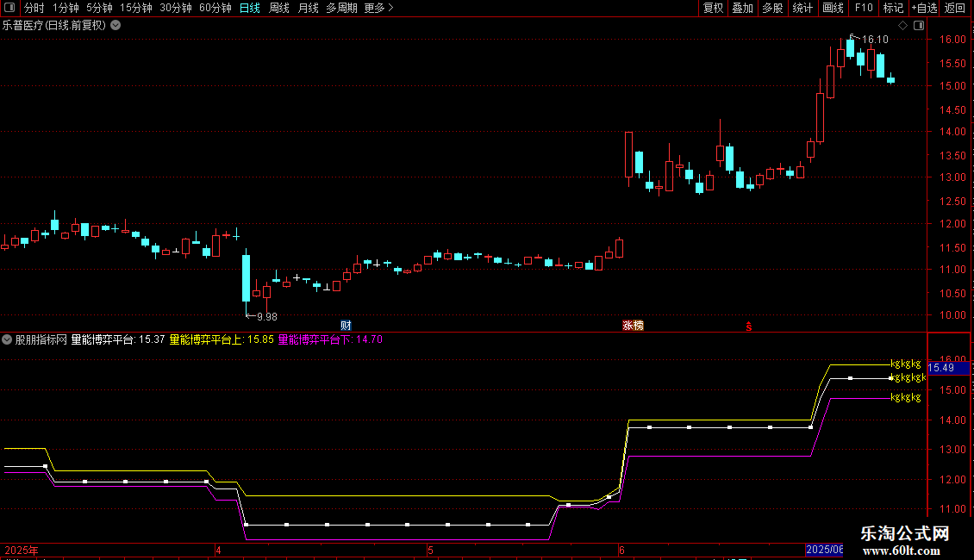The height and width of the screenshot is (560, 974).
Task: Open the 多股 multi-stock view
Action: [773, 8]
